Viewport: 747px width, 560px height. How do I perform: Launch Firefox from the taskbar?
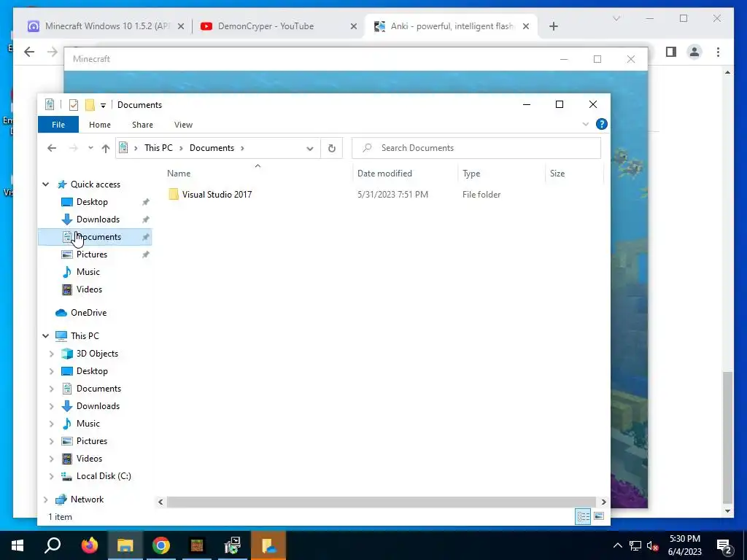[x=89, y=545]
